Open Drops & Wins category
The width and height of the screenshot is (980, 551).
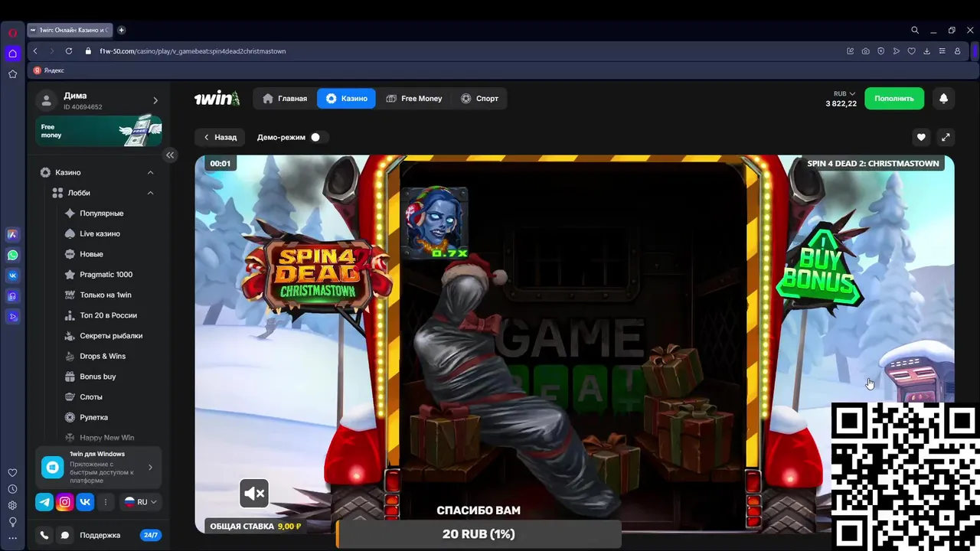[103, 356]
